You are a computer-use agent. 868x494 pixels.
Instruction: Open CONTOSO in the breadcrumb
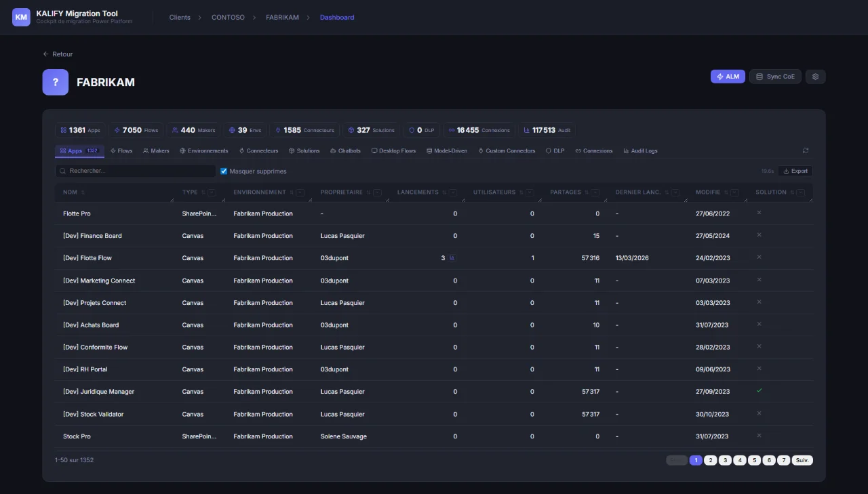228,17
